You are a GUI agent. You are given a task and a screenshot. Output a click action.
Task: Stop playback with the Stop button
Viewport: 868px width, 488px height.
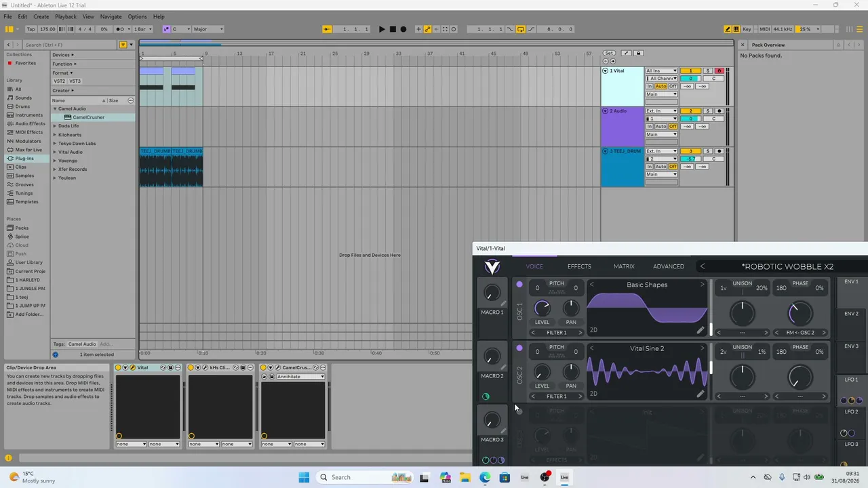tap(393, 29)
